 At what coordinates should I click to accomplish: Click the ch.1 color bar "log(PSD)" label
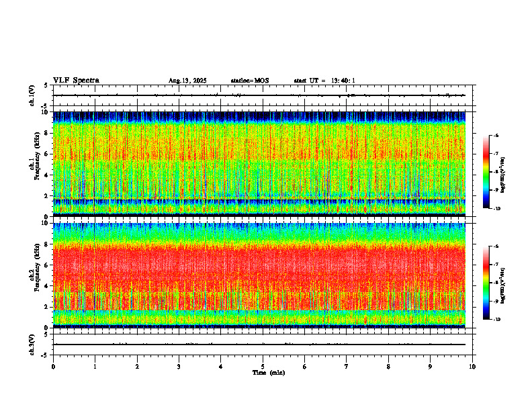503,175
